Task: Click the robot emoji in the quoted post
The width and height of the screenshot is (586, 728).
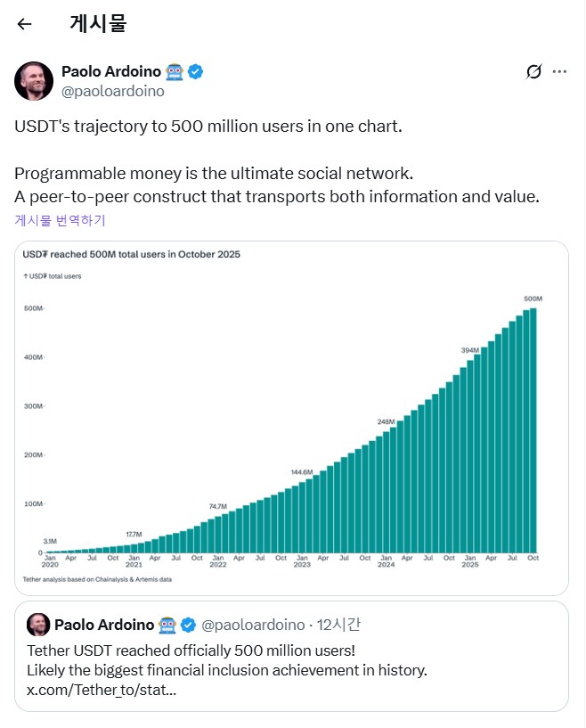Action: click(167, 624)
